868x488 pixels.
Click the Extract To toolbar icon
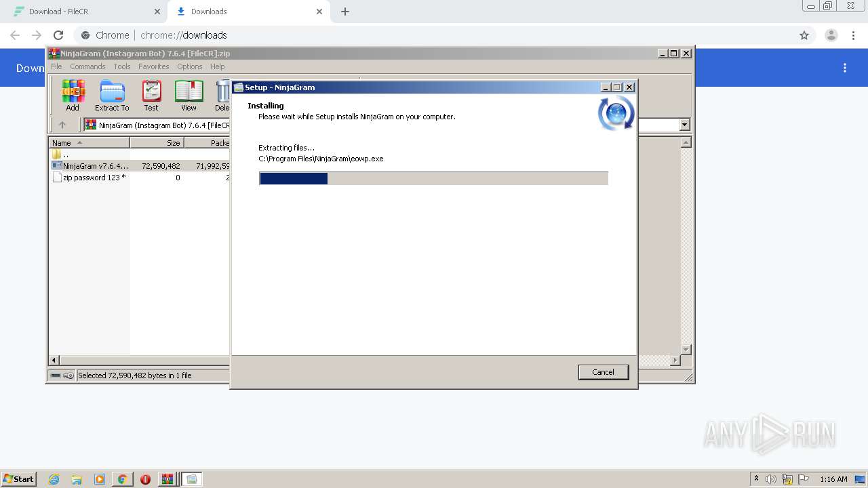click(112, 96)
